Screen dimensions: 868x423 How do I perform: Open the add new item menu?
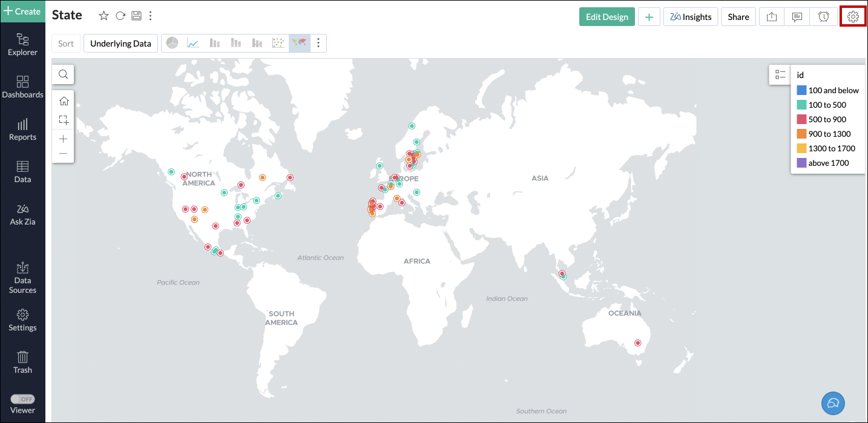tap(648, 16)
